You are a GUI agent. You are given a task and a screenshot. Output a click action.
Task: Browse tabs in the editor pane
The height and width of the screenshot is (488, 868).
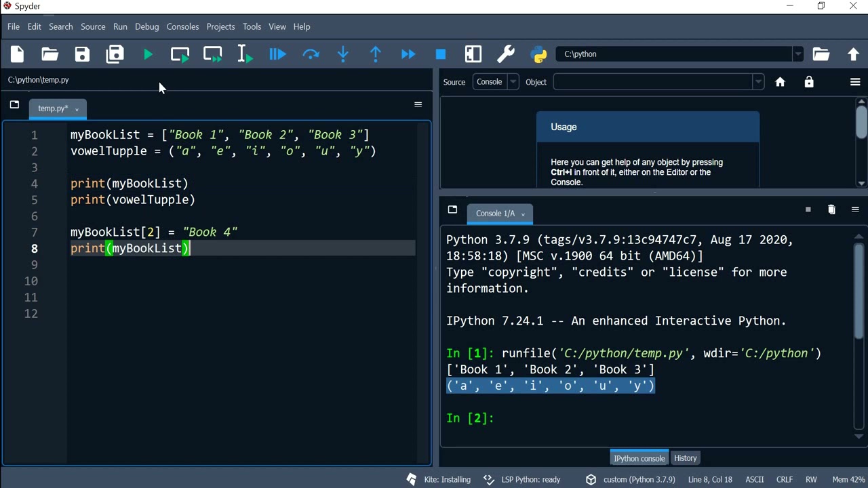[14, 104]
